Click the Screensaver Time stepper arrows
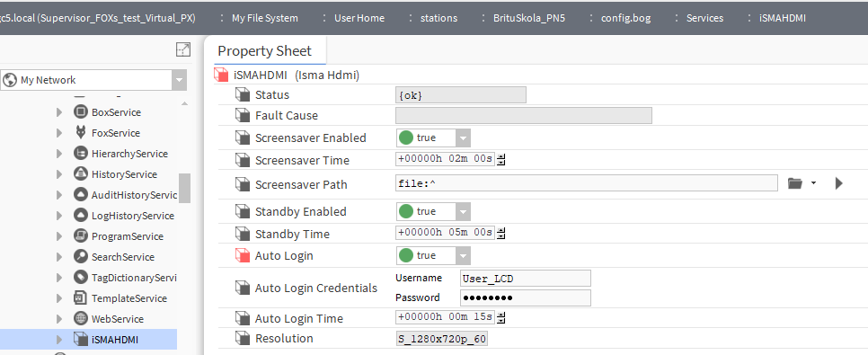This screenshot has height=355, width=868. tap(501, 160)
